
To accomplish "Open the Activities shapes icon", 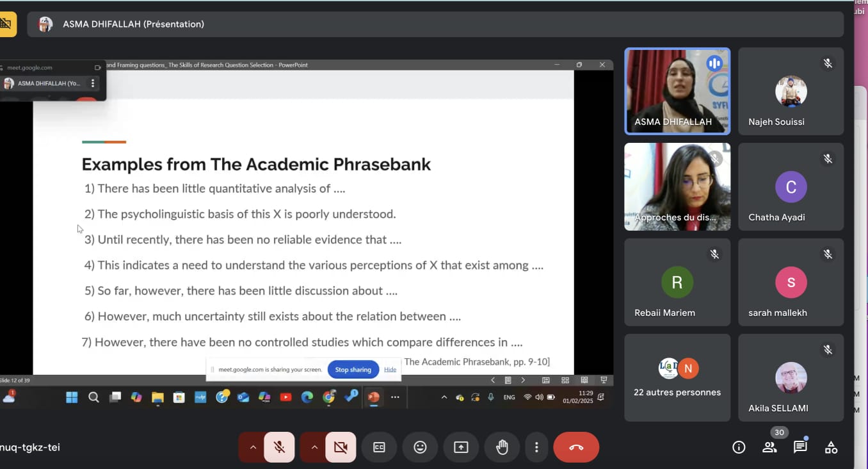I will pyautogui.click(x=831, y=447).
